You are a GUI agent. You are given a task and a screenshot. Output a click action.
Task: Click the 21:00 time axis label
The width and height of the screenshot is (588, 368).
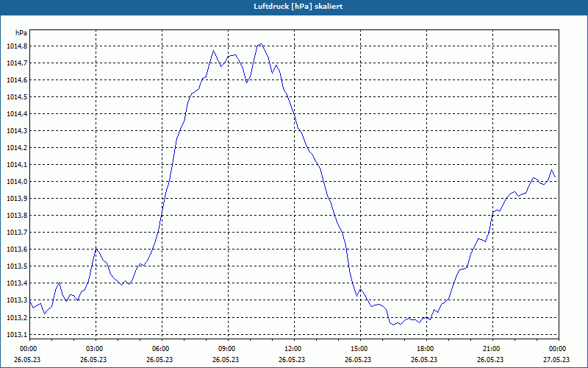click(x=492, y=349)
